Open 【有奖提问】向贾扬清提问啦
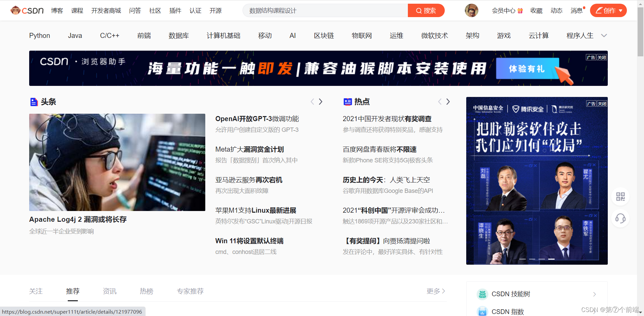 (x=386, y=241)
